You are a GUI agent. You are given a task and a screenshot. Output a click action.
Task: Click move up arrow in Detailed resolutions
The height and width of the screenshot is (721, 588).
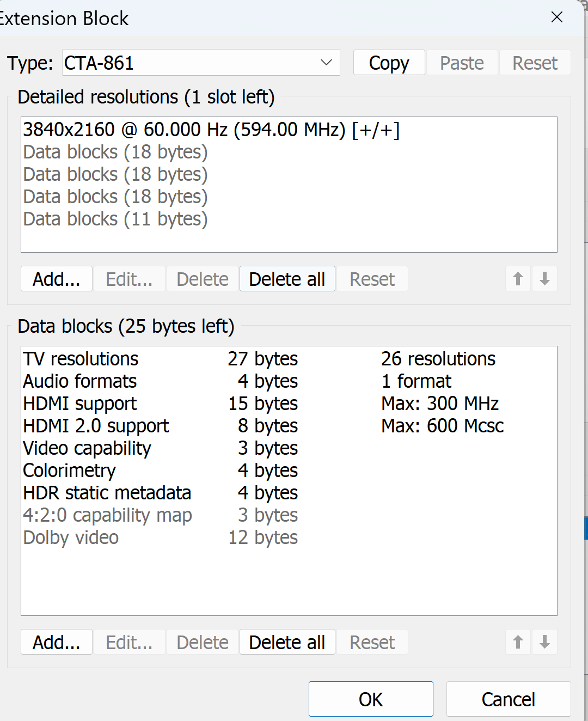pyautogui.click(x=518, y=279)
